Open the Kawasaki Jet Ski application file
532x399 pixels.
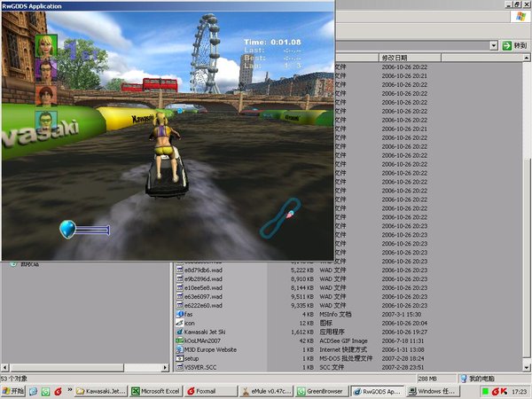tap(212, 331)
